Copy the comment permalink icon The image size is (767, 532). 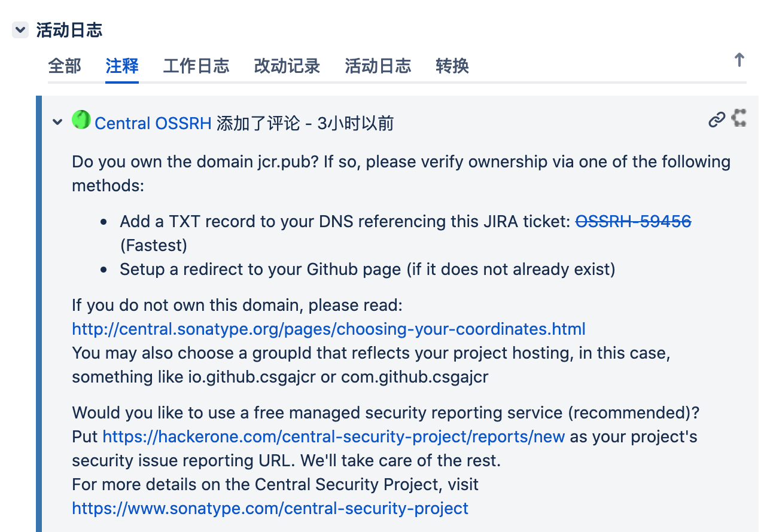[717, 120]
